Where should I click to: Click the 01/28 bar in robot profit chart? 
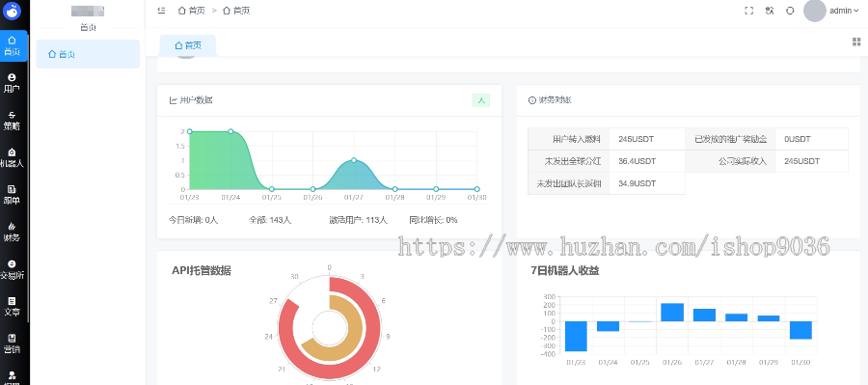736,317
